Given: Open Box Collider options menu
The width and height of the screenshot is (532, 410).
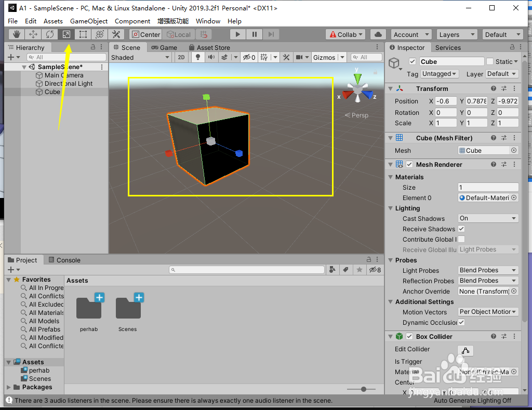Looking at the screenshot, I should coord(514,336).
